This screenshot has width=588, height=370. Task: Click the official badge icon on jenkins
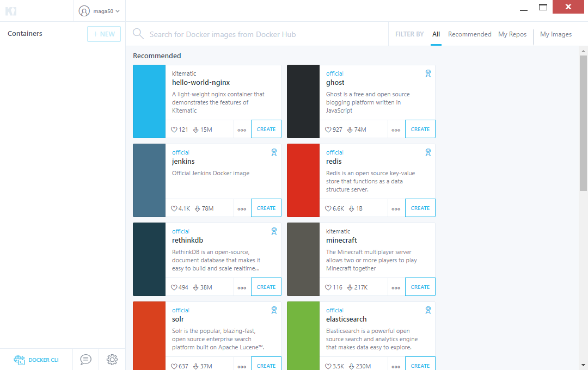click(x=274, y=152)
